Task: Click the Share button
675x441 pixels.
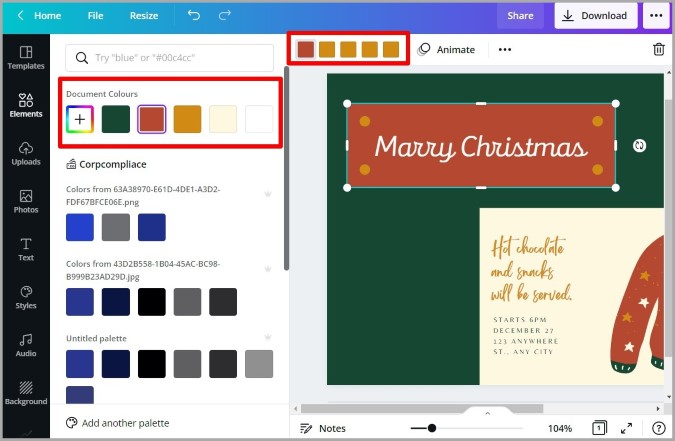Action: (x=520, y=16)
